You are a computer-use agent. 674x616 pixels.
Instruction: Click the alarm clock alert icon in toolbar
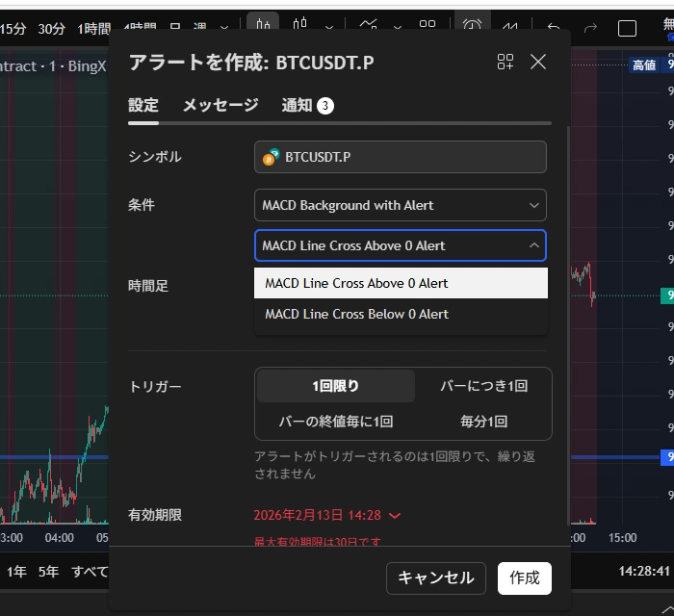pos(472,28)
